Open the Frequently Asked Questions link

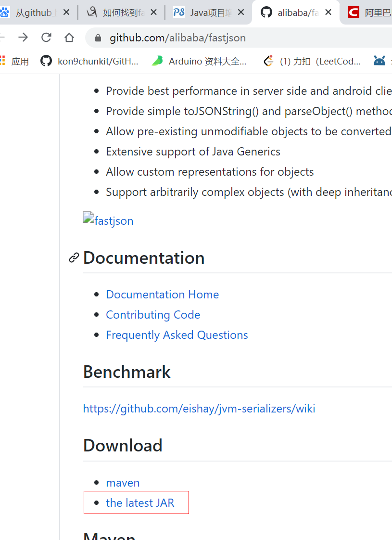pyautogui.click(x=177, y=335)
